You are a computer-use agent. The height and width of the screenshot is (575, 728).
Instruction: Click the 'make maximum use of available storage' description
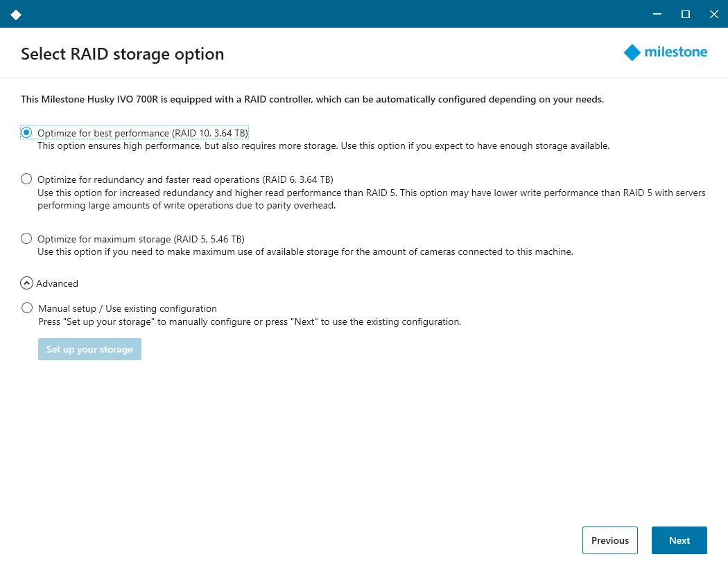pyautogui.click(x=306, y=251)
